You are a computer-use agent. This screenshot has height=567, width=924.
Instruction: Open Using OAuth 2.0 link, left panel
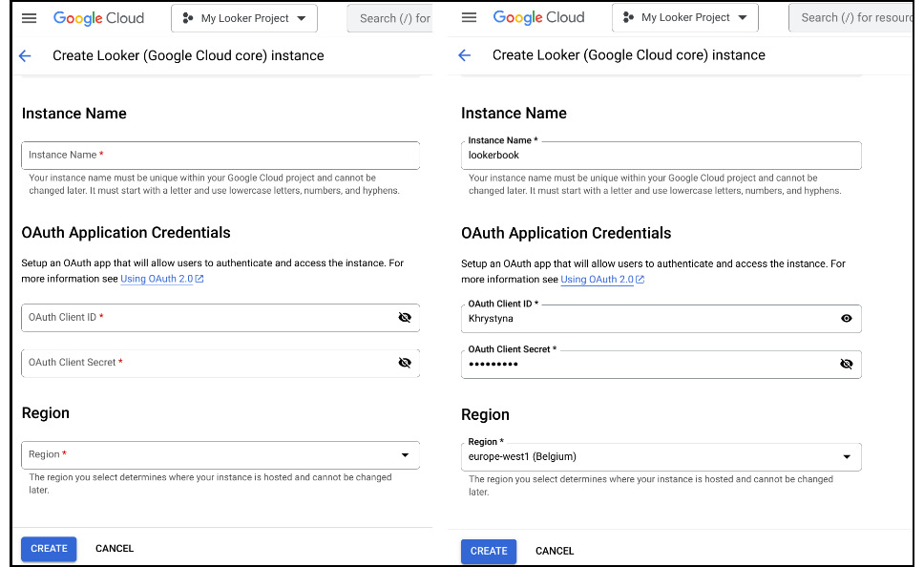pos(162,279)
